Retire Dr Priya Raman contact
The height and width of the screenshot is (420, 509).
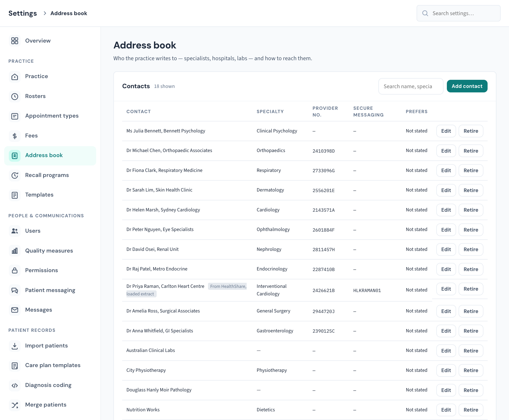point(471,289)
